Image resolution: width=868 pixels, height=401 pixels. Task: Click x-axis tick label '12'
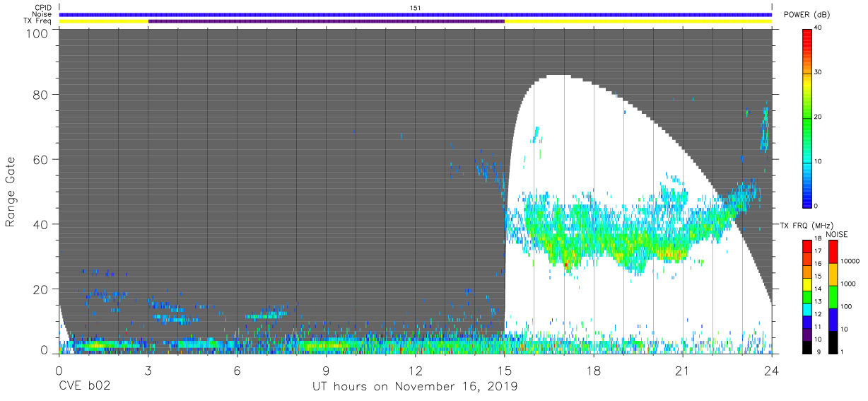pyautogui.click(x=415, y=370)
